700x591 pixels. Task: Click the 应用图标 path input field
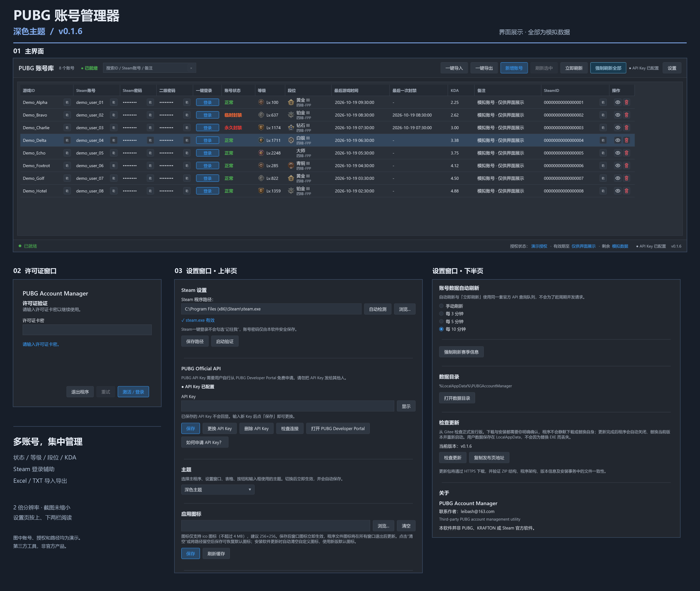tap(275, 526)
